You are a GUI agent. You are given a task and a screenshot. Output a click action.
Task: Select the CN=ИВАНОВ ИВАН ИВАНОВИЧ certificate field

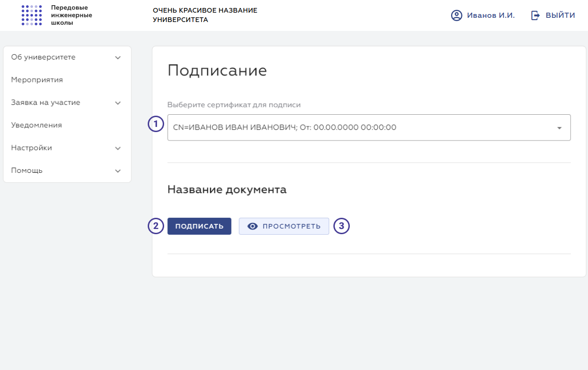(369, 127)
